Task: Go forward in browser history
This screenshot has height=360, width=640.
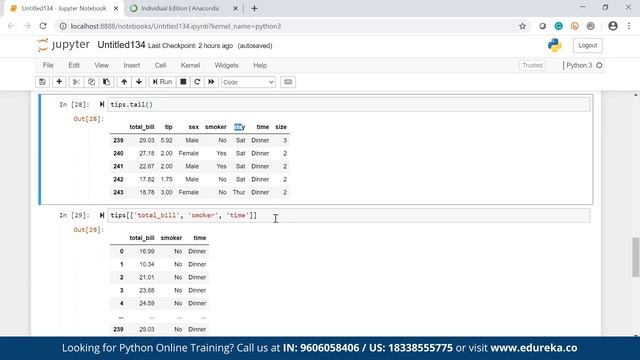Action: (x=27, y=26)
